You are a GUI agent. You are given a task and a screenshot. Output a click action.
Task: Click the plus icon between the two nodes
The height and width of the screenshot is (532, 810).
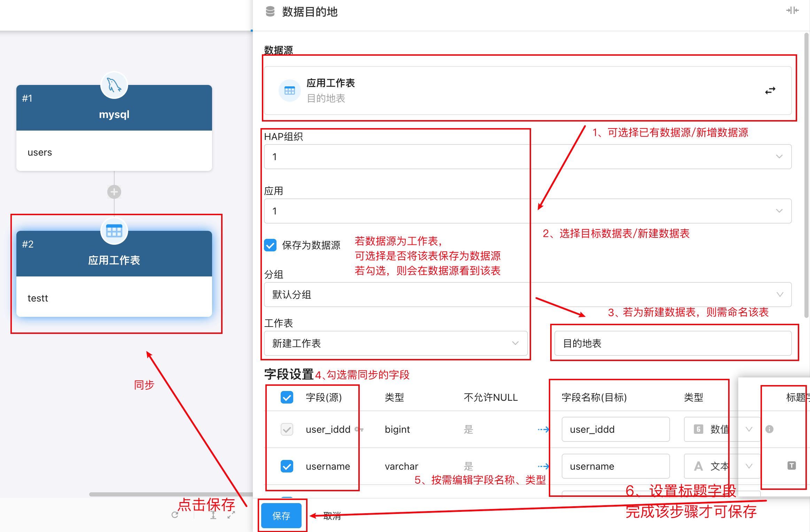(114, 192)
